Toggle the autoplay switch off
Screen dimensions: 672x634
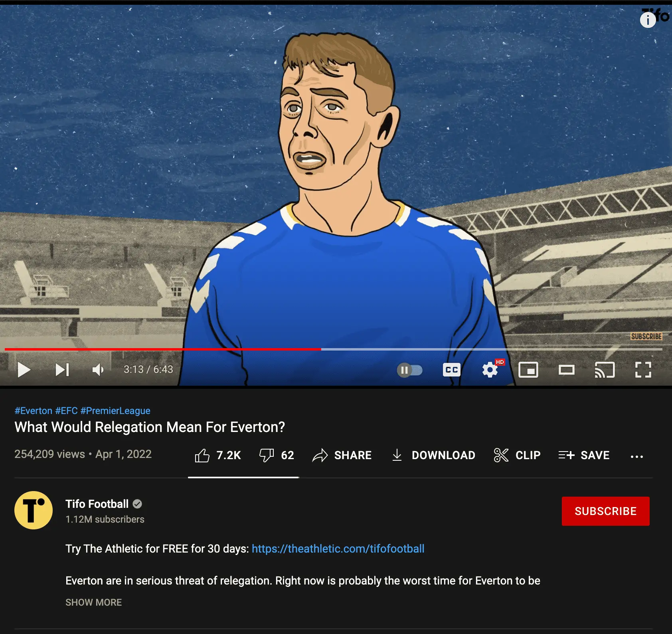[409, 370]
